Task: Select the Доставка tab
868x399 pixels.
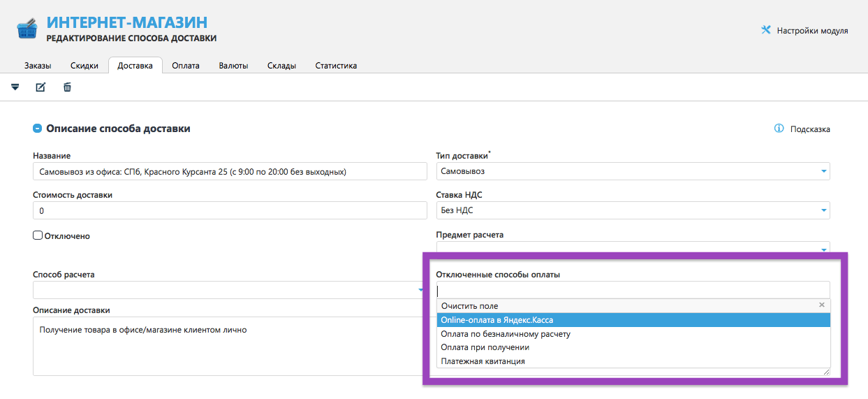Action: 135,66
